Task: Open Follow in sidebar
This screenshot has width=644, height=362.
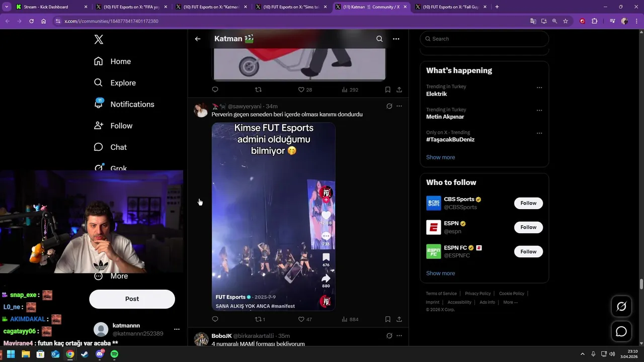Action: [x=113, y=126]
